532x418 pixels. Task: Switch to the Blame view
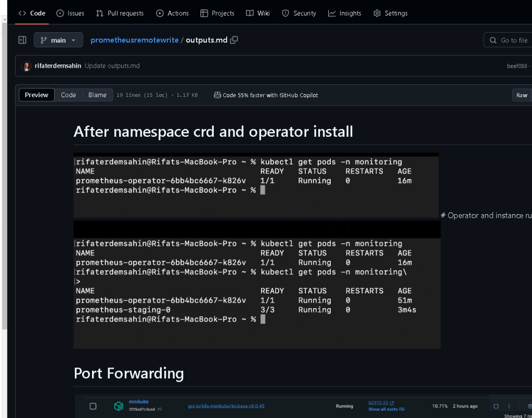pyautogui.click(x=97, y=95)
